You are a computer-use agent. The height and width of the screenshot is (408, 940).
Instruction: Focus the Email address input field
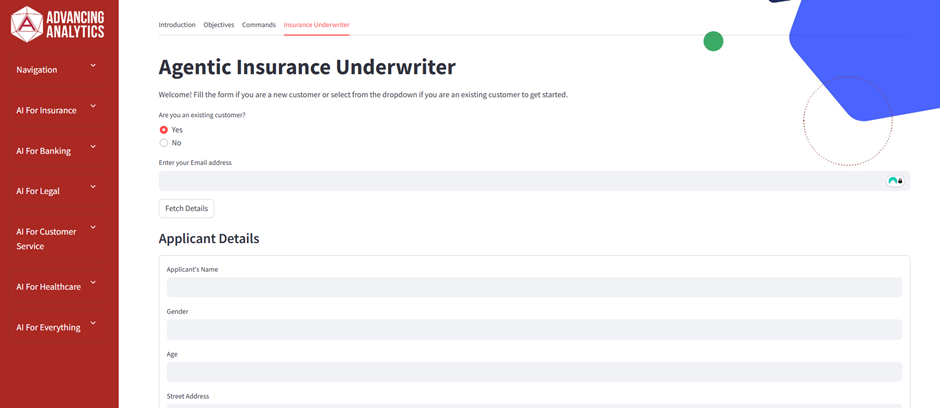click(520, 181)
